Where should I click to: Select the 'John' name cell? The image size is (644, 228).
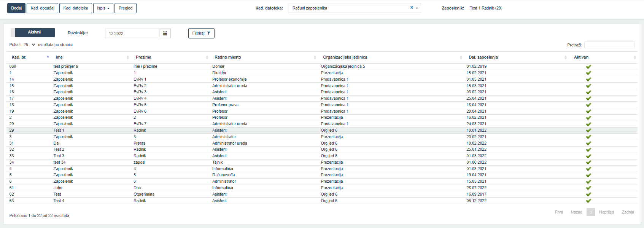(58, 188)
